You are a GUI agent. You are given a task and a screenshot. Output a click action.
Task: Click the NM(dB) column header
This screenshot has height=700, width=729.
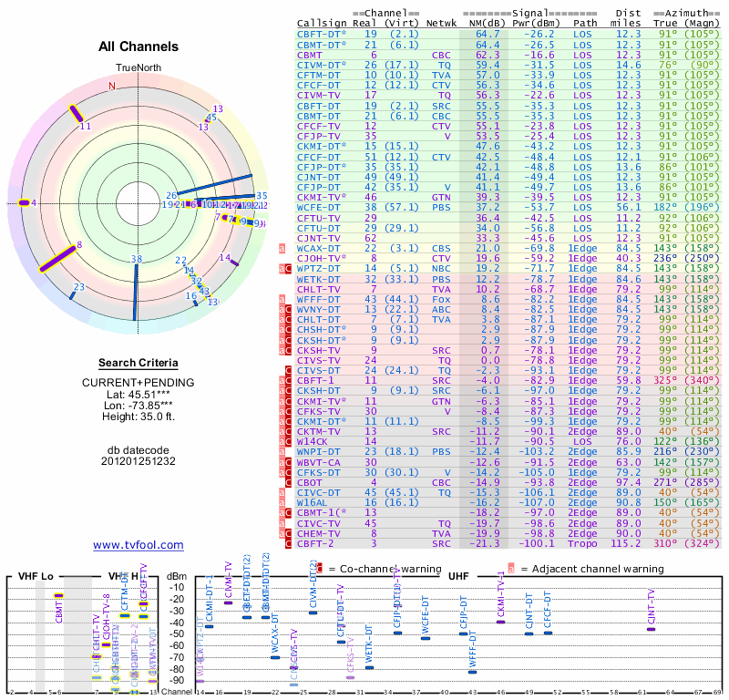[484, 23]
